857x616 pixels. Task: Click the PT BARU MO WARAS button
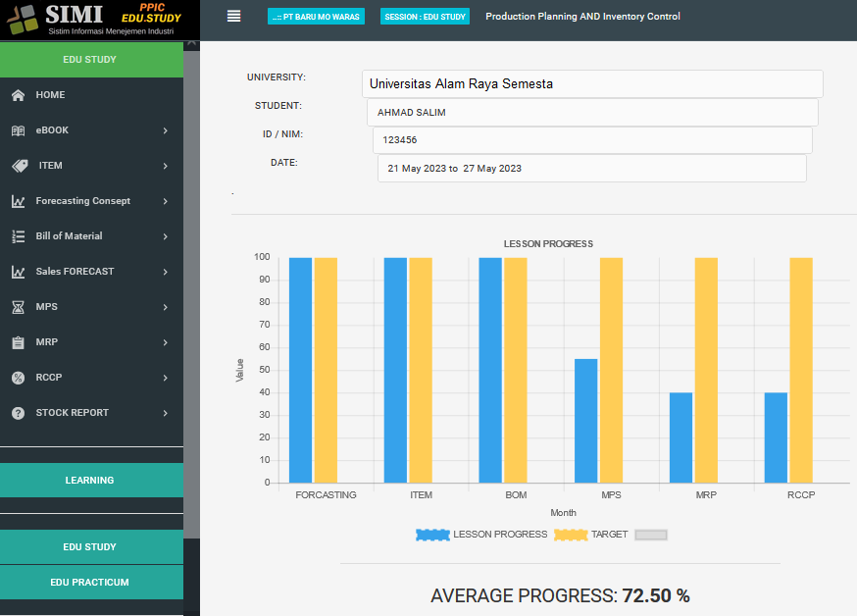click(x=316, y=17)
